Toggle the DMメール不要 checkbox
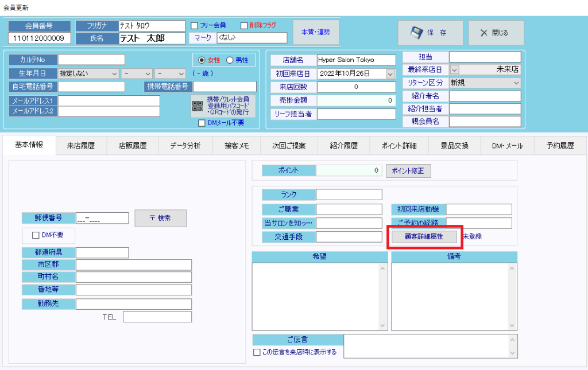Image resolution: width=588 pixels, height=370 pixels. [x=202, y=122]
